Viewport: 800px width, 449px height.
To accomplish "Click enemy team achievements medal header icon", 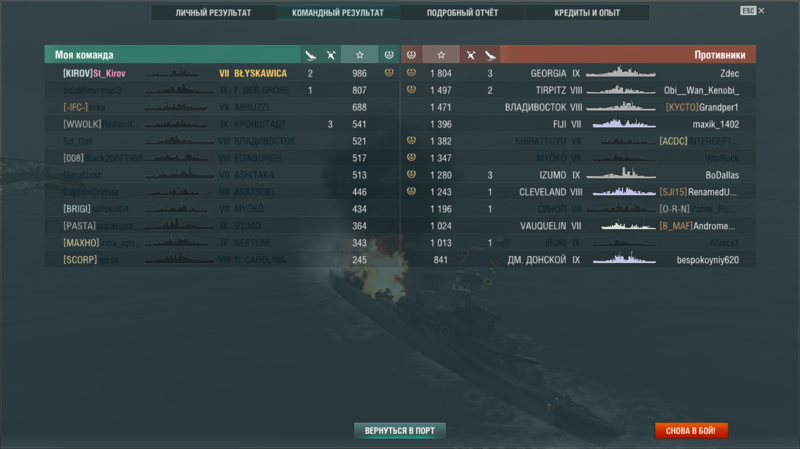I will [411, 55].
